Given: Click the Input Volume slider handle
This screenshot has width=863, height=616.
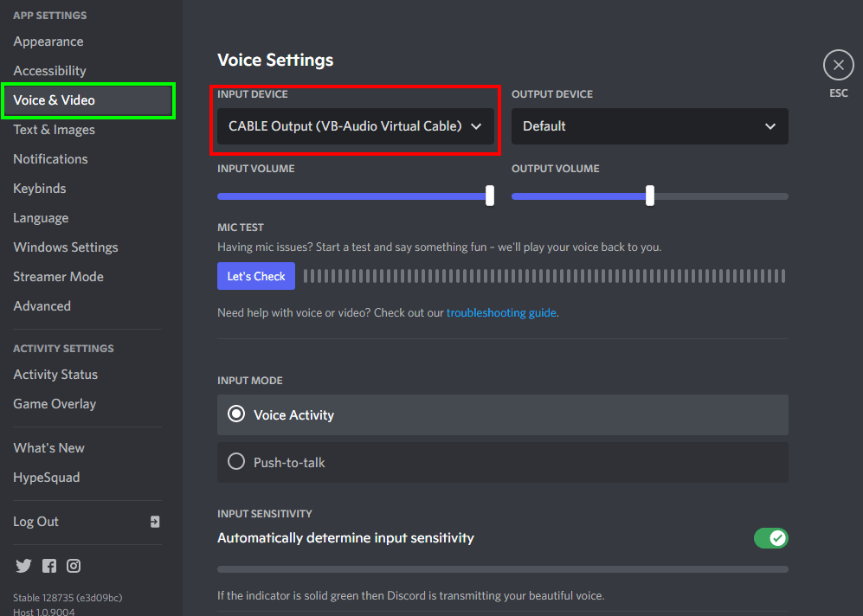Looking at the screenshot, I should point(489,196).
